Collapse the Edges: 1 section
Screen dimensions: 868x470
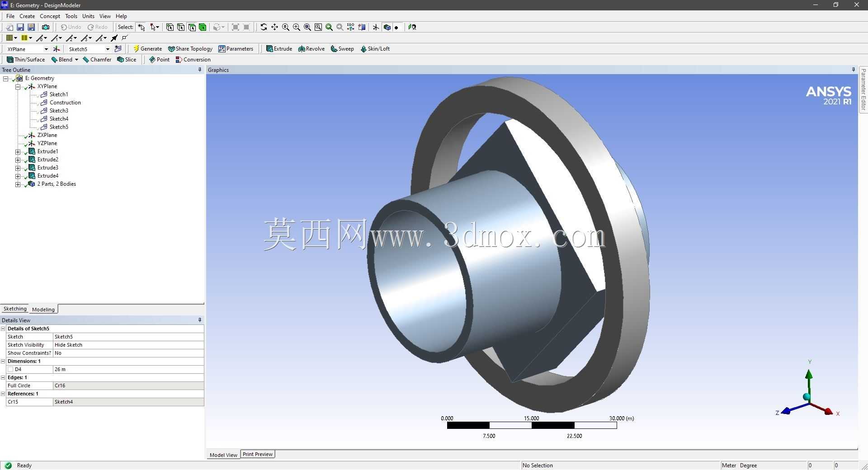tap(3, 377)
